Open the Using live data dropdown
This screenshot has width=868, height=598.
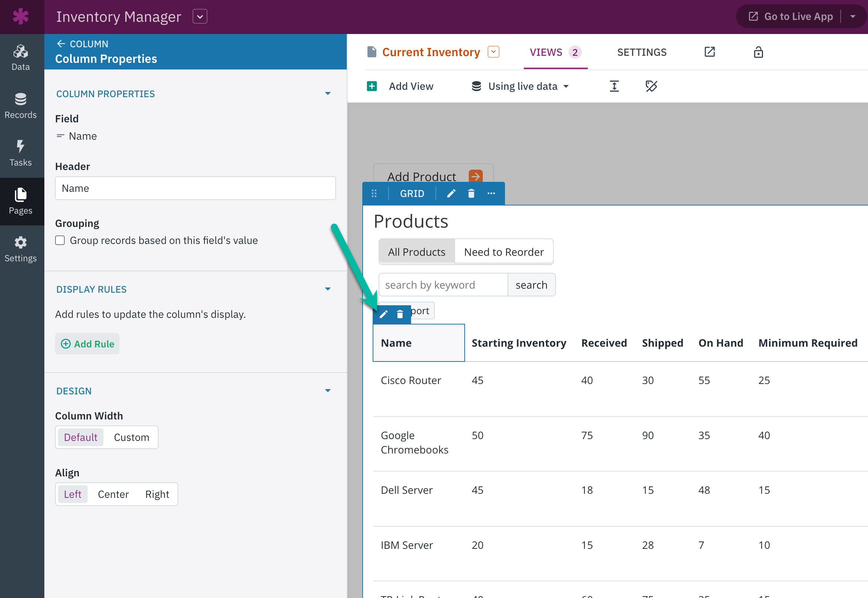[x=566, y=86]
